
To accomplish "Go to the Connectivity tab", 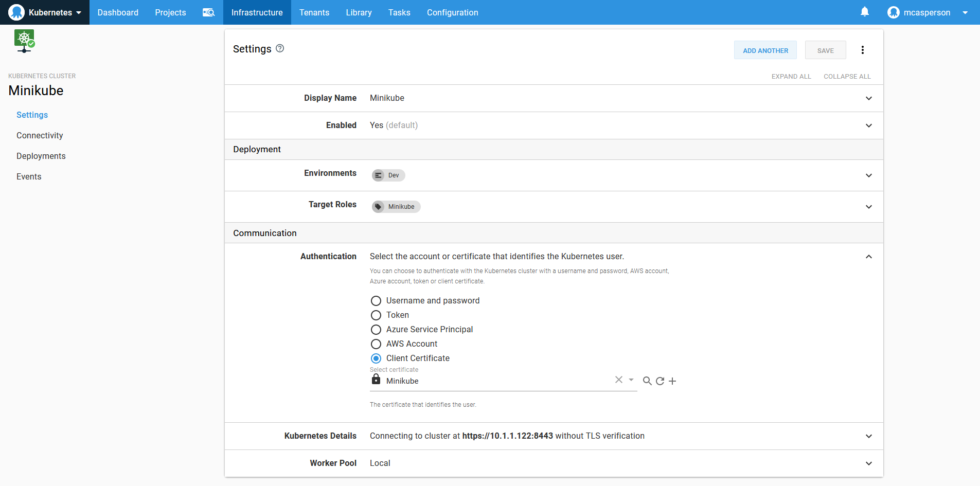I will (x=40, y=135).
